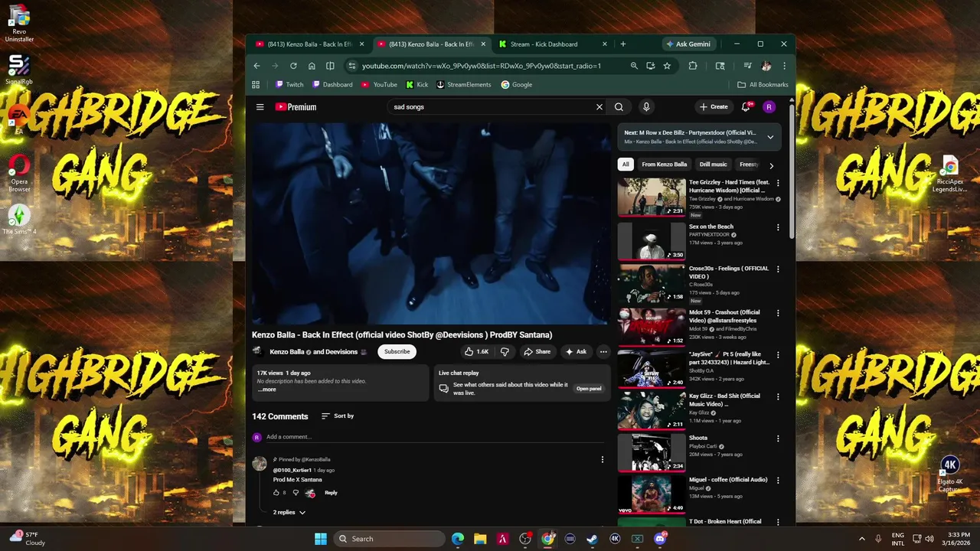The image size is (980, 551).
Task: Expand description with ...more
Action: [267, 390]
